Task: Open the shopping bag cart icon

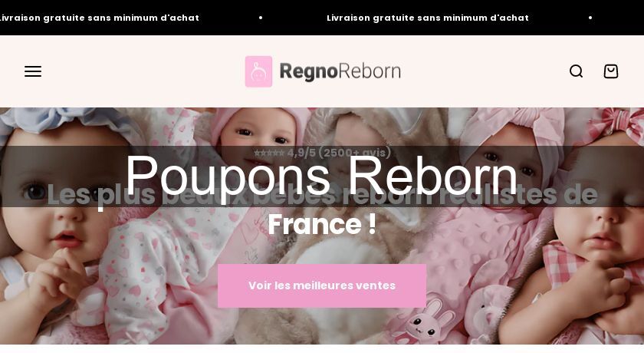Action: tap(611, 71)
